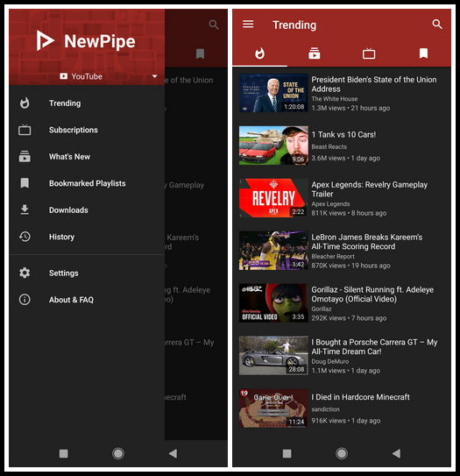The height and width of the screenshot is (476, 460).
Task: Click the flame icon beside Trending in drawer
Action: tap(25, 103)
